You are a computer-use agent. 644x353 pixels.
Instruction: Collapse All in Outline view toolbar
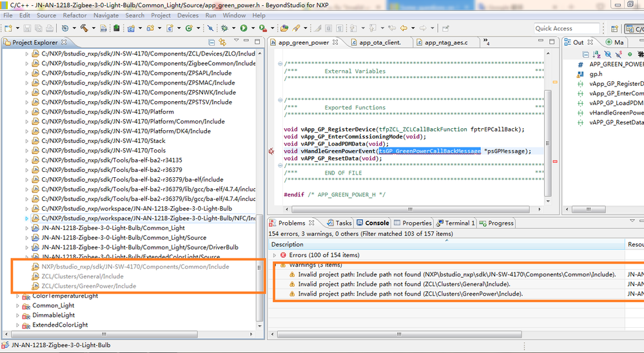coord(586,54)
